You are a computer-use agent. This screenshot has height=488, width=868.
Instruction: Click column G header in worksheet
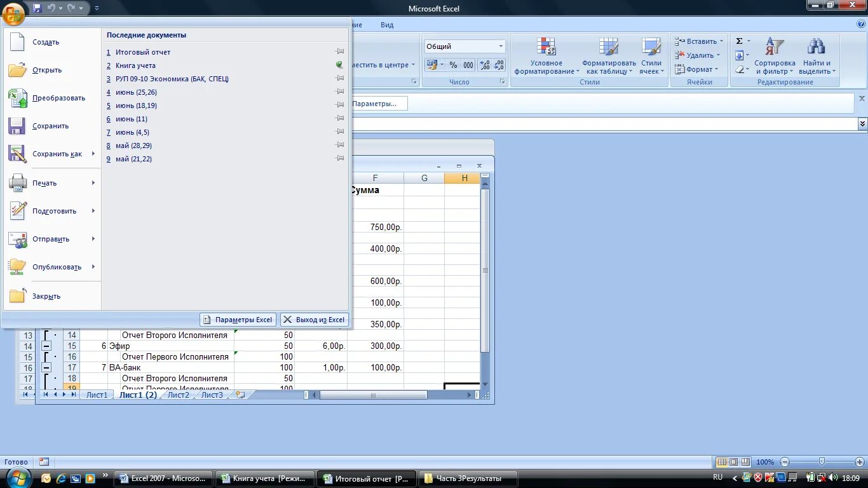[x=424, y=178]
